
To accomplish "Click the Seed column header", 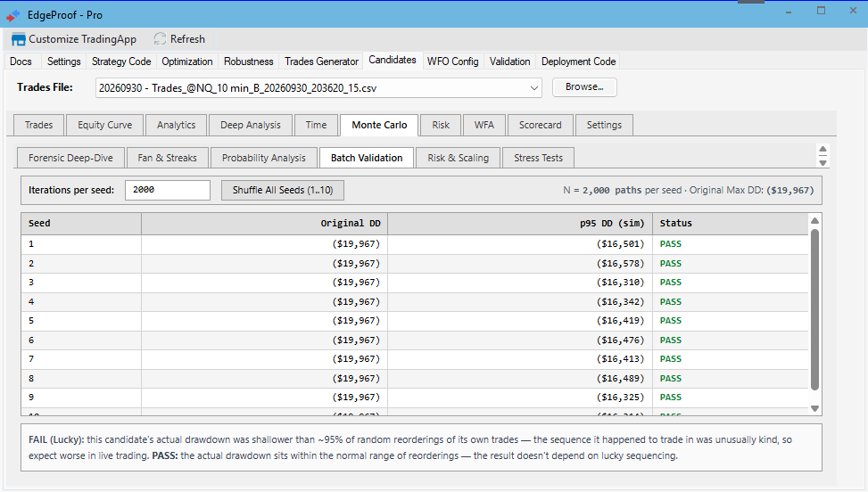I will click(x=81, y=224).
